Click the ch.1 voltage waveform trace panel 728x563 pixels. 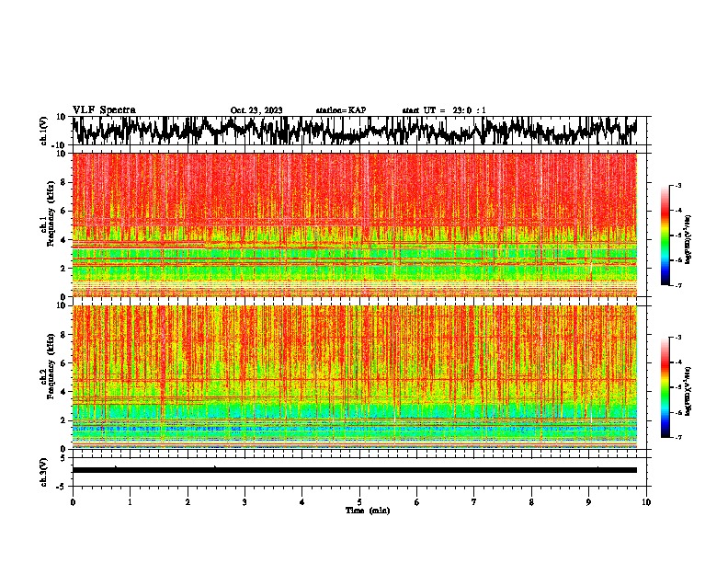(361, 131)
